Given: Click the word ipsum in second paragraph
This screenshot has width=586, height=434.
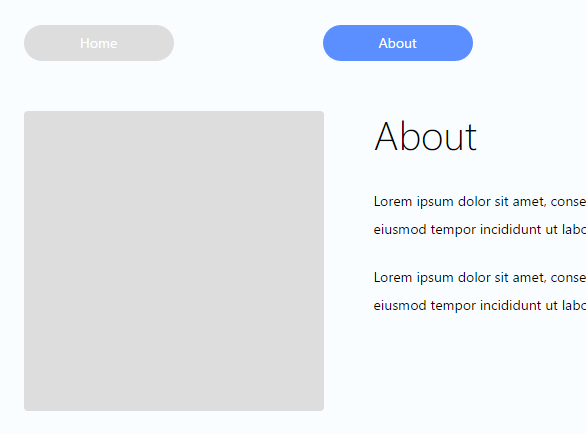Looking at the screenshot, I should (x=435, y=278).
